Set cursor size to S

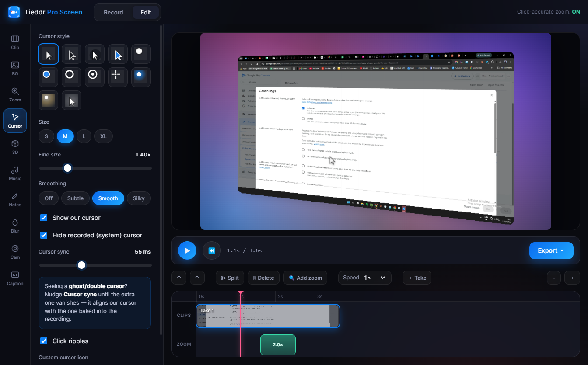pos(46,136)
